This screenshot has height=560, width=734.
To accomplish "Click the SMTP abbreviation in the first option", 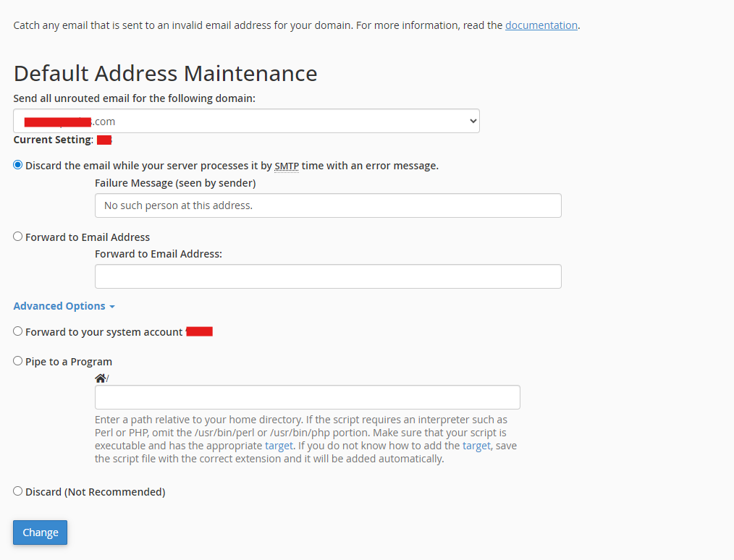I will click(287, 166).
